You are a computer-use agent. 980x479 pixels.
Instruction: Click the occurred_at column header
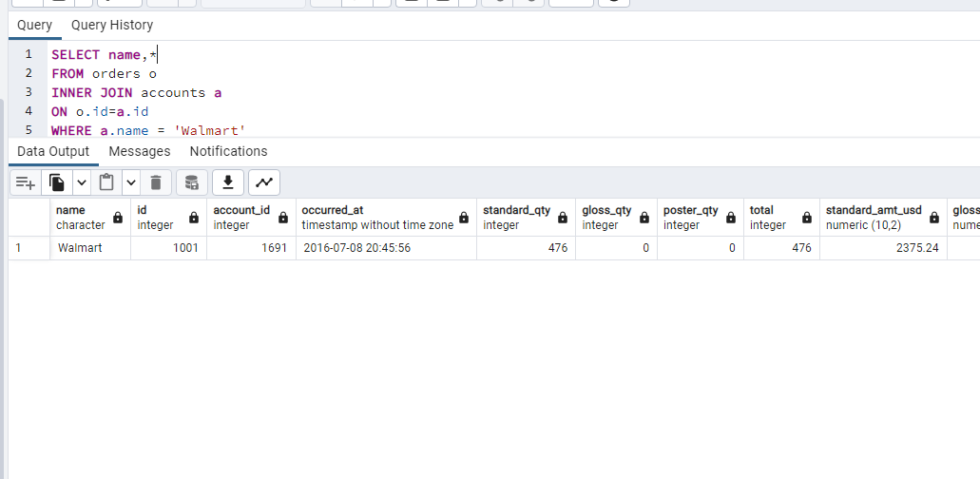[386, 218]
